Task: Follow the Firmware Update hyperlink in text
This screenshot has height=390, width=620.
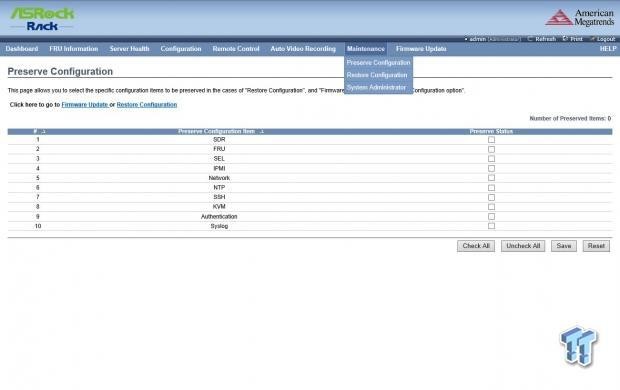Action: (85, 104)
